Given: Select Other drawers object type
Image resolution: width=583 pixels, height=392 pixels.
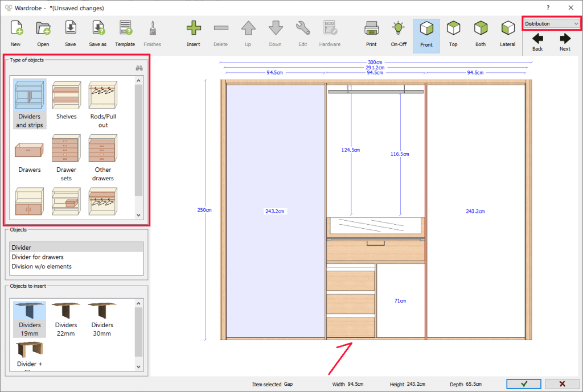Looking at the screenshot, I should click(103, 158).
